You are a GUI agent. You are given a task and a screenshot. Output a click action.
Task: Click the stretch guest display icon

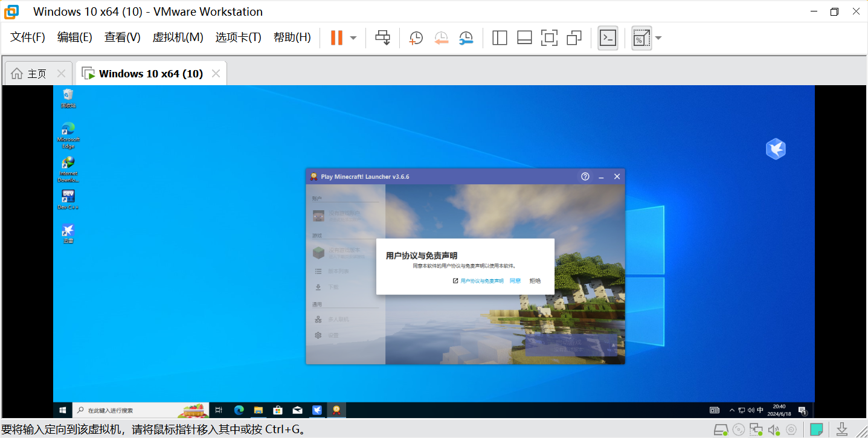coord(641,38)
